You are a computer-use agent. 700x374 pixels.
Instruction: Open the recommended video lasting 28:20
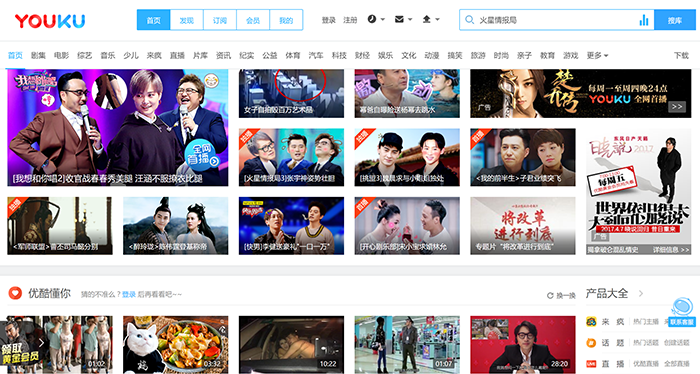(523, 345)
